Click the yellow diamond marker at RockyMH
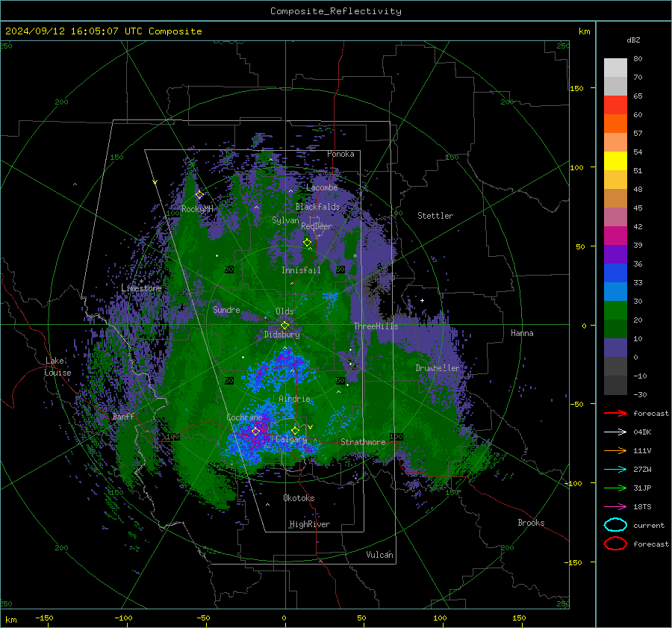 point(199,195)
